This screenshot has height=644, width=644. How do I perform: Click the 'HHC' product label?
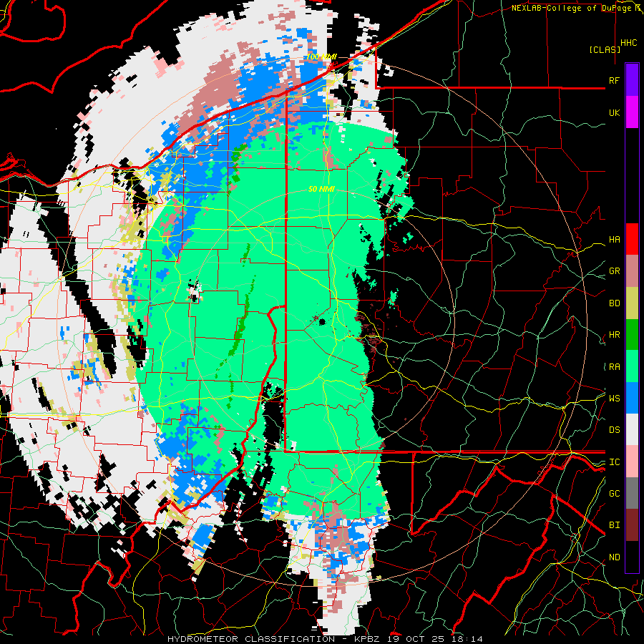click(629, 43)
